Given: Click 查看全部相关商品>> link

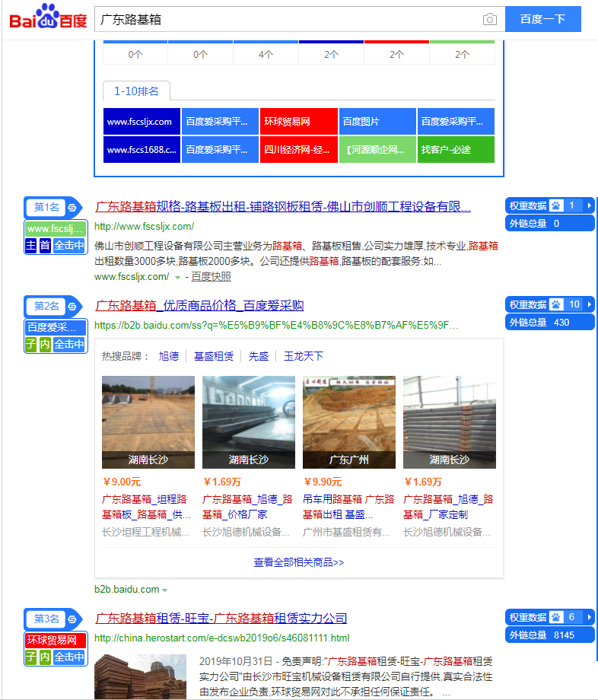Looking at the screenshot, I should tap(298, 562).
